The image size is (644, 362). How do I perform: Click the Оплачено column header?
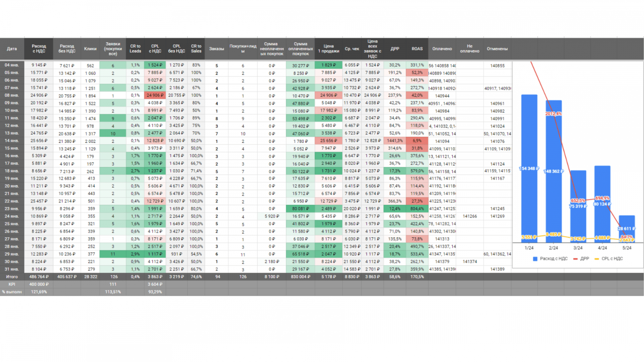[442, 49]
